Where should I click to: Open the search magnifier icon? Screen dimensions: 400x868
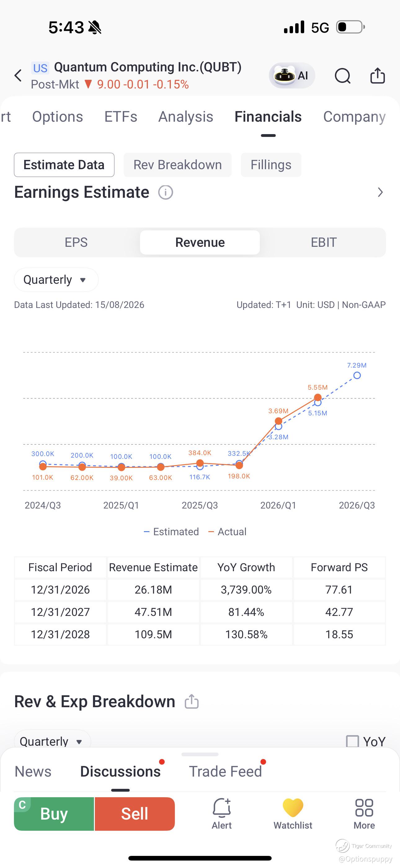tap(343, 75)
